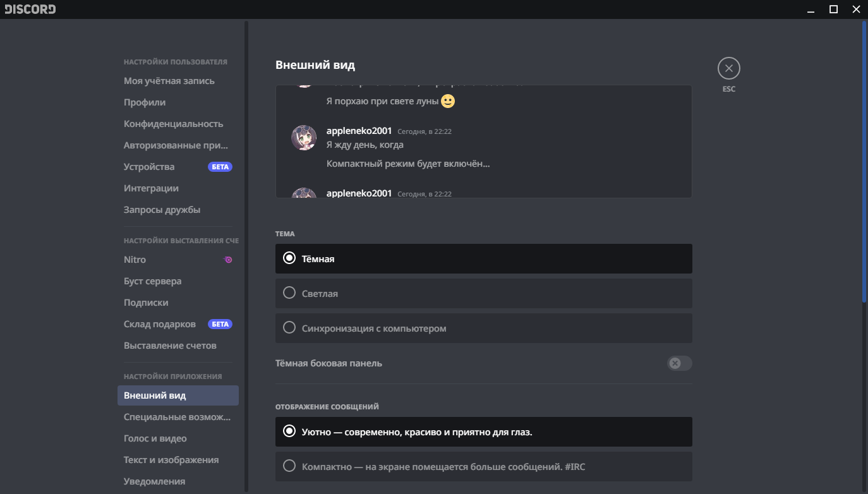Open Авторизованные приложения section
This screenshot has width=868, height=494.
coord(178,145)
